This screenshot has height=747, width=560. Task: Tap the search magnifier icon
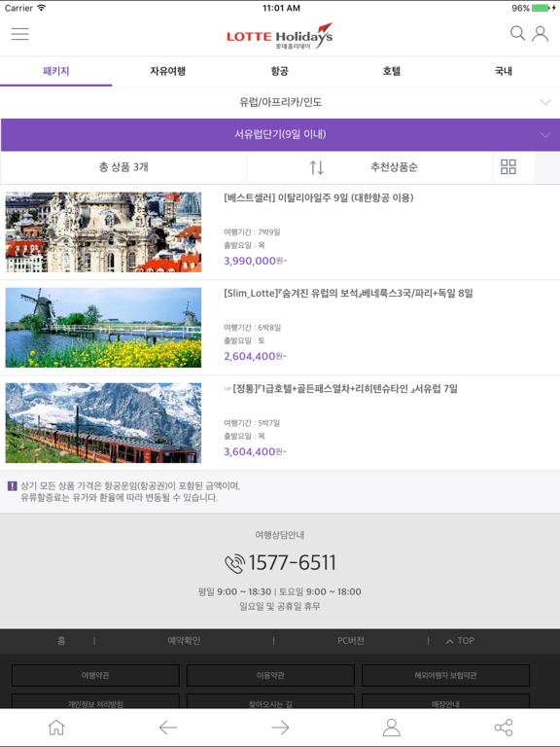pos(517,33)
